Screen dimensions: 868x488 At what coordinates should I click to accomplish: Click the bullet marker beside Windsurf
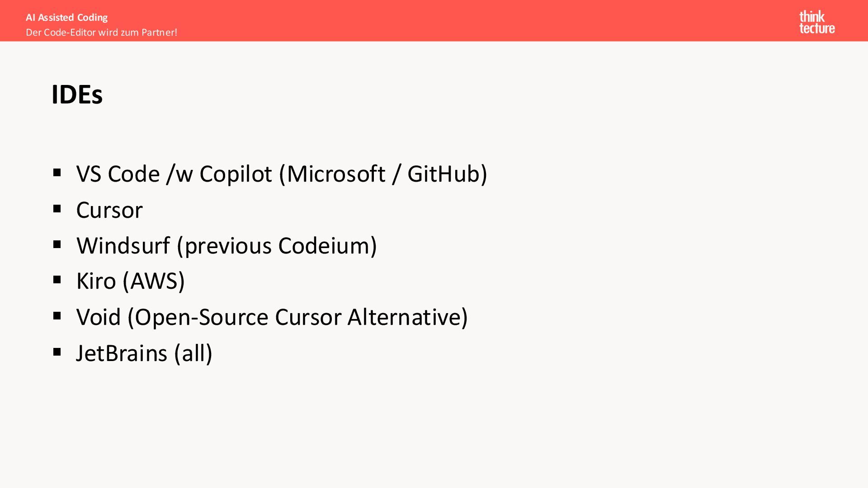(57, 244)
